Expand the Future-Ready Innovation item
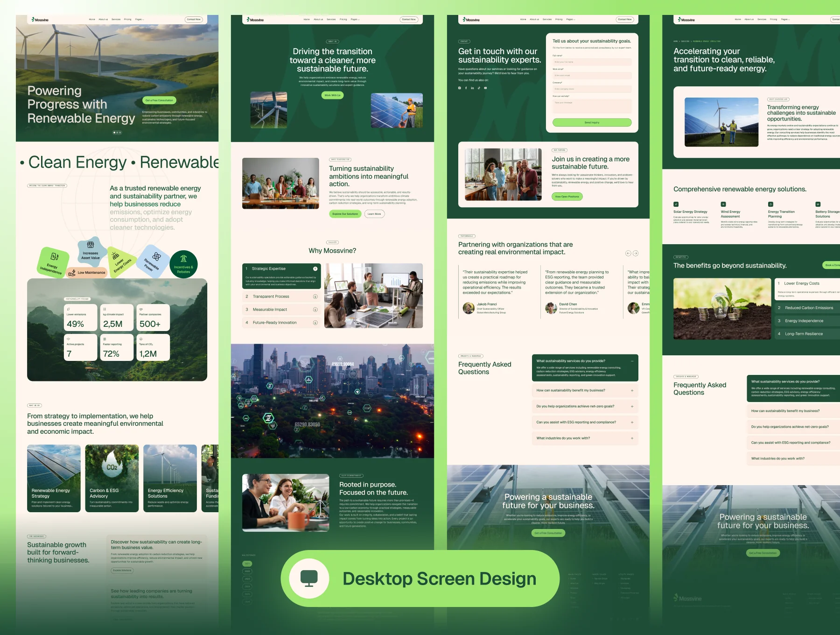The height and width of the screenshot is (635, 840). (315, 323)
